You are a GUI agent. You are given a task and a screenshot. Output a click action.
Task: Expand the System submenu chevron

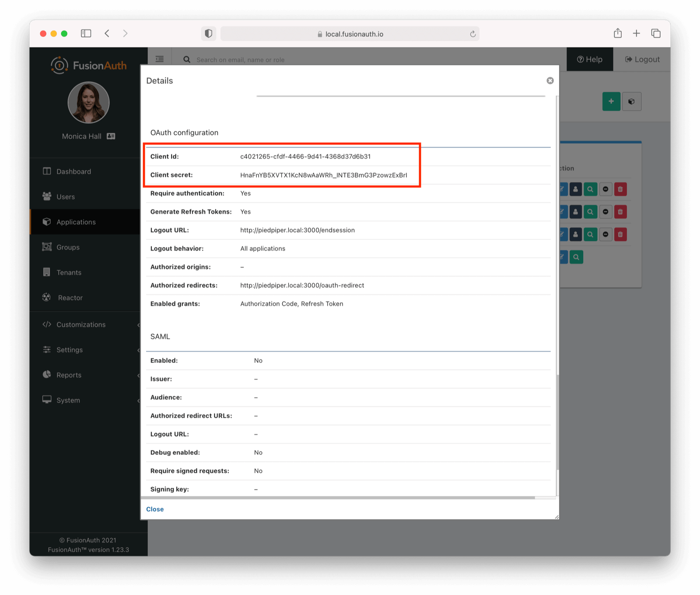[138, 401]
